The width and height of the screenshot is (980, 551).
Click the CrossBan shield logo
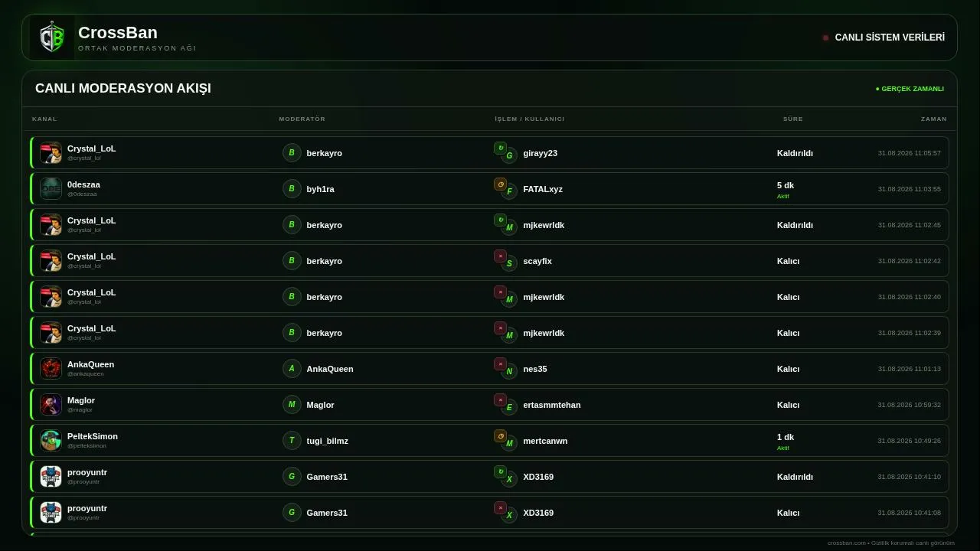coord(52,37)
